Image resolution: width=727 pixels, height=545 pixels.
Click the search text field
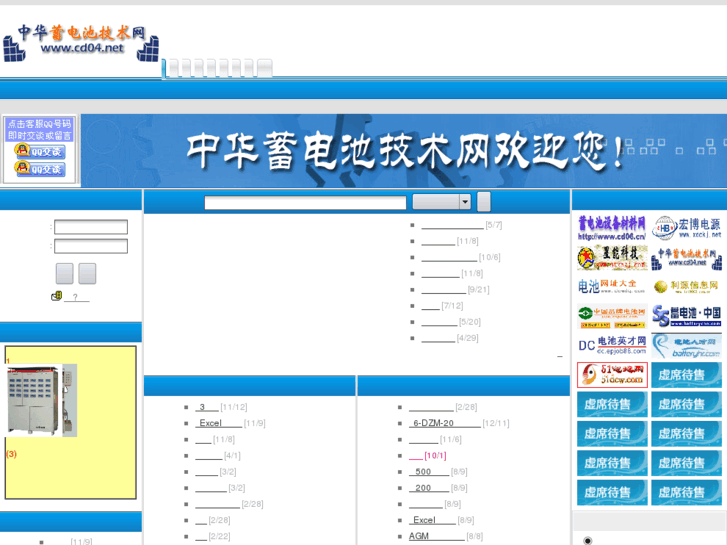point(305,203)
